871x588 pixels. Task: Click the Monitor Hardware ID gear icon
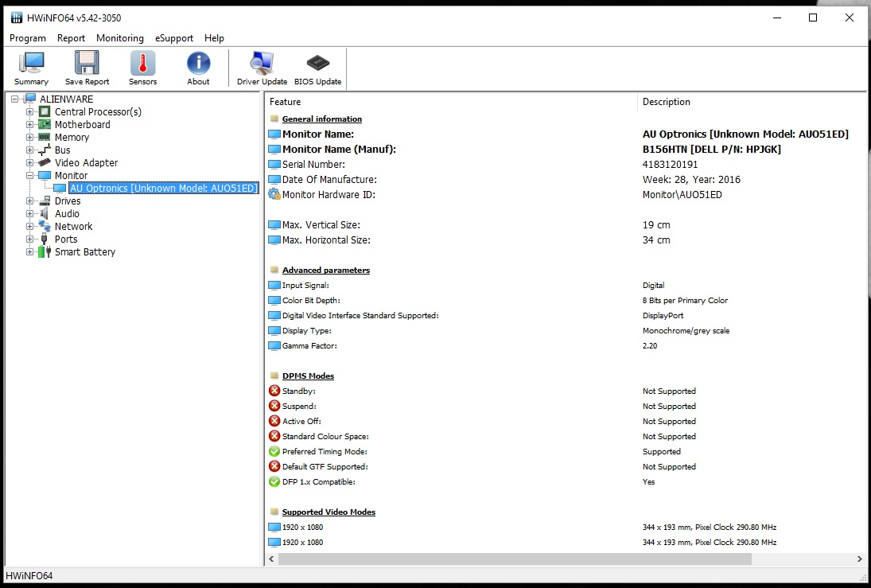[x=274, y=194]
